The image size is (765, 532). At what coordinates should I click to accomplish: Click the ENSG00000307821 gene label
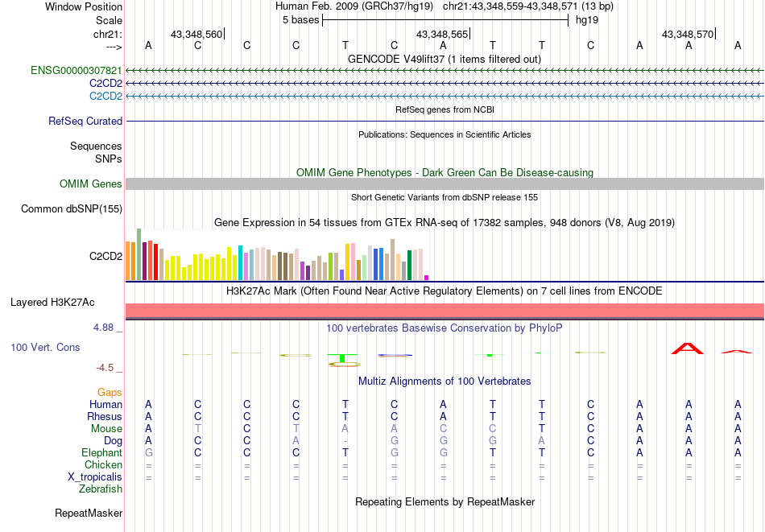[76, 70]
